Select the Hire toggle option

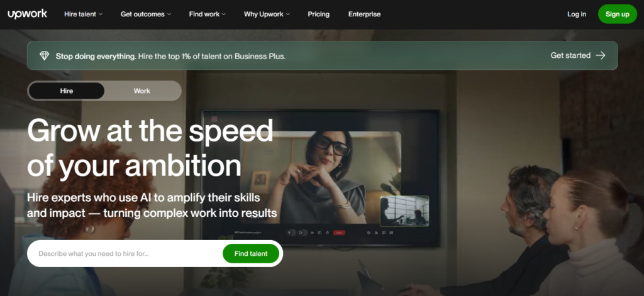[x=67, y=90]
